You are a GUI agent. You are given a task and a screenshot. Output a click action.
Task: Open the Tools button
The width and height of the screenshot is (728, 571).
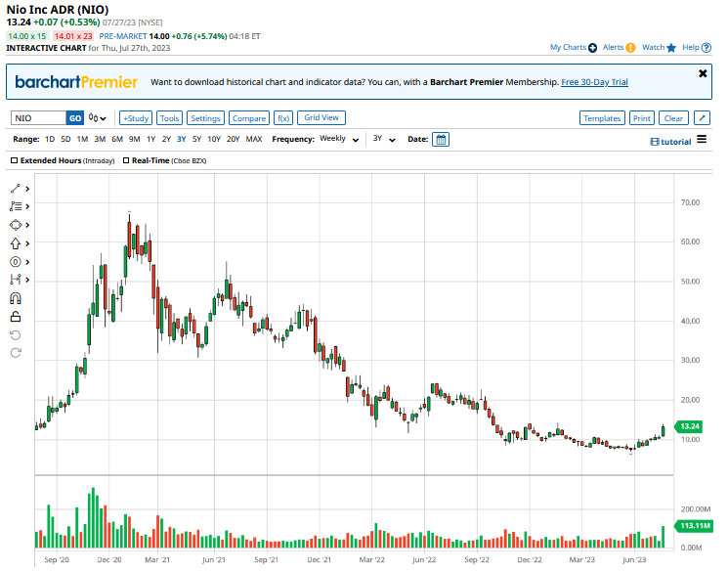(x=169, y=118)
